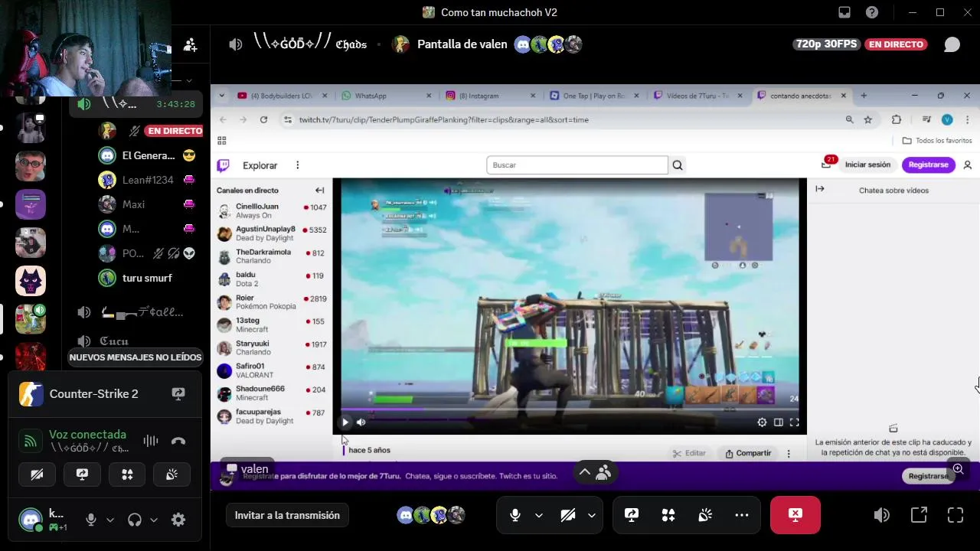Expand microphone dropdown in stream control bar
The image size is (980, 551).
point(539,515)
